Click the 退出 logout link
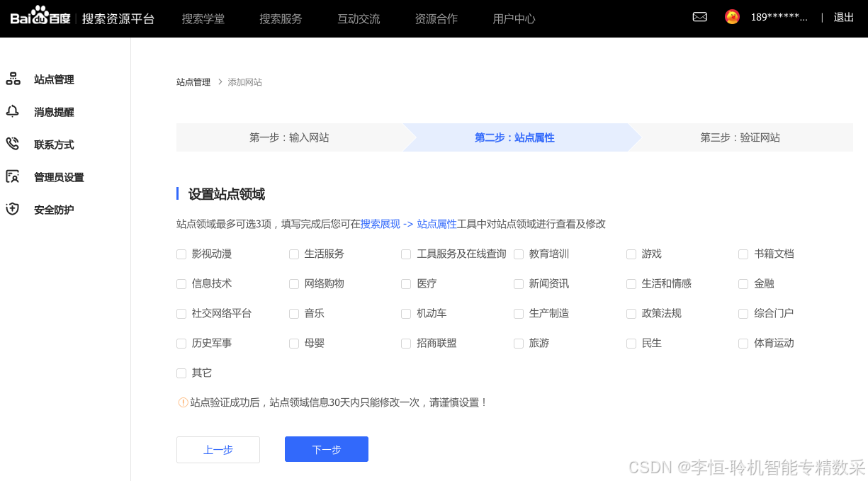868x481 pixels. coord(844,17)
